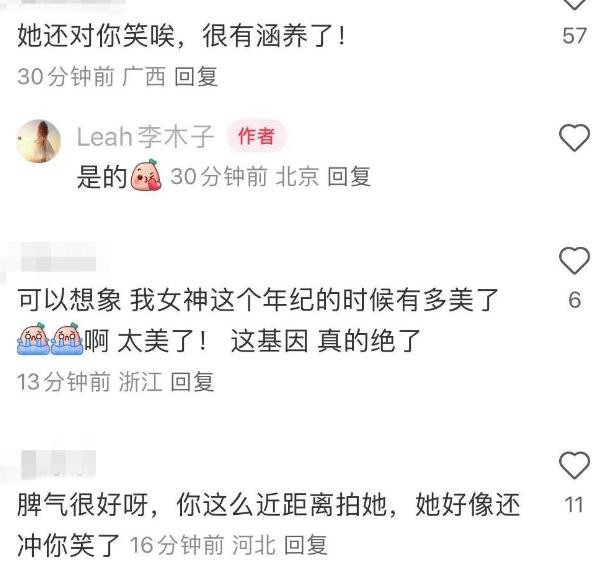This screenshot has width=598, height=567.
Task: Reply to the 河北 comment
Action: 306,545
